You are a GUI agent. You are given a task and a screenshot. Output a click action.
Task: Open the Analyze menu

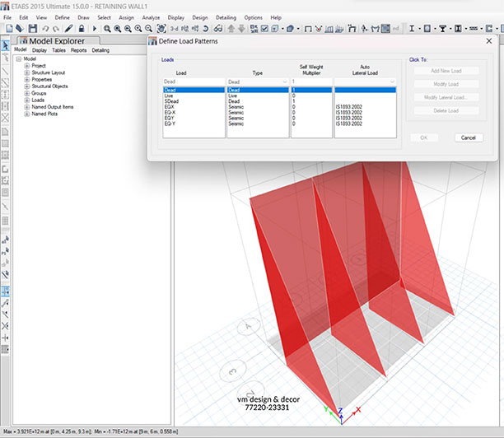(149, 16)
